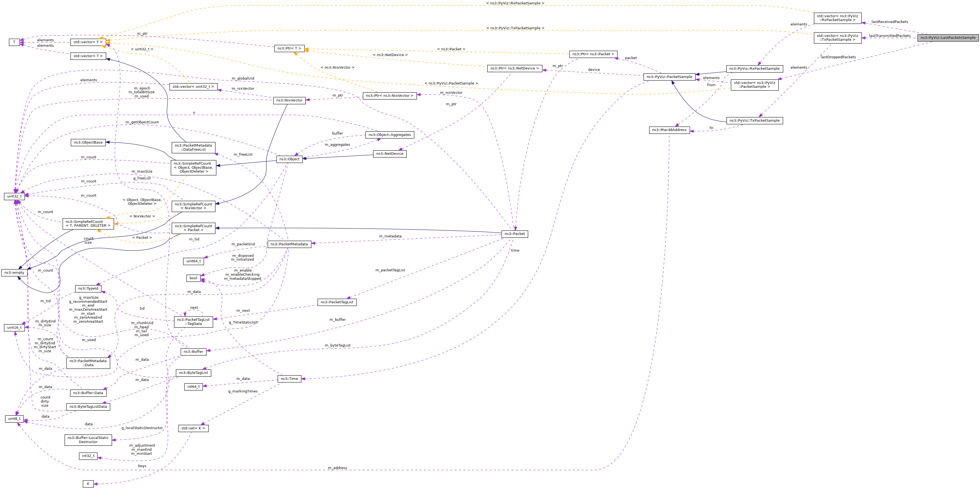This screenshot has width=980, height=489.
Task: Select the ns3::NetDevice node
Action: [390, 154]
